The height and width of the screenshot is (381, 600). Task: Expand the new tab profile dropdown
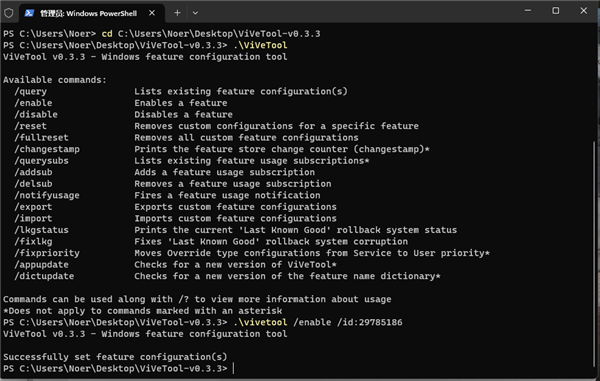[195, 13]
